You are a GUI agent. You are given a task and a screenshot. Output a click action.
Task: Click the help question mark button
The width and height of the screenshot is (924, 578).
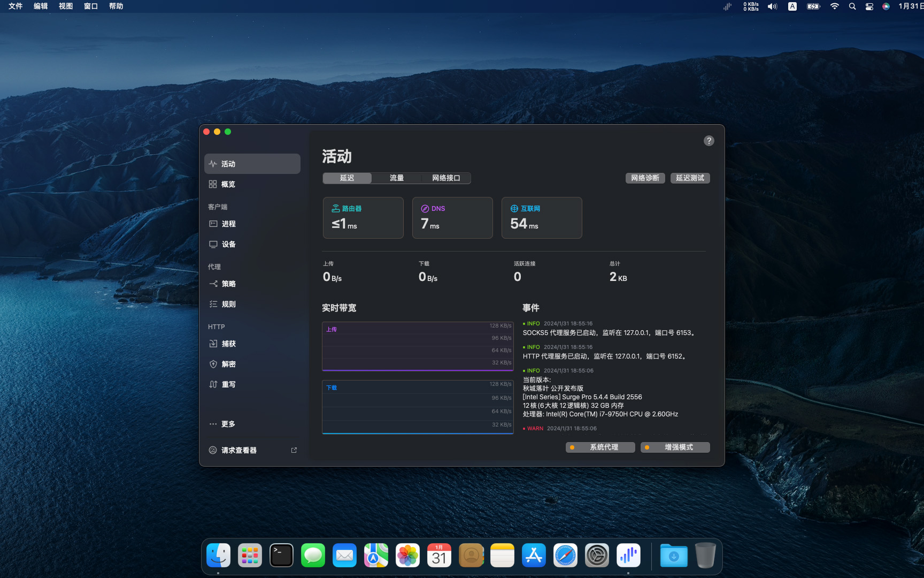(709, 141)
